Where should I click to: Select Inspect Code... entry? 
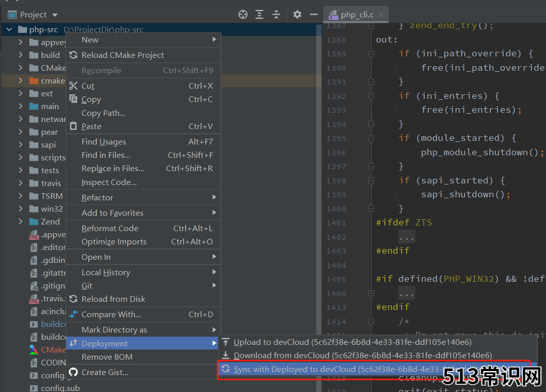pyautogui.click(x=144, y=182)
